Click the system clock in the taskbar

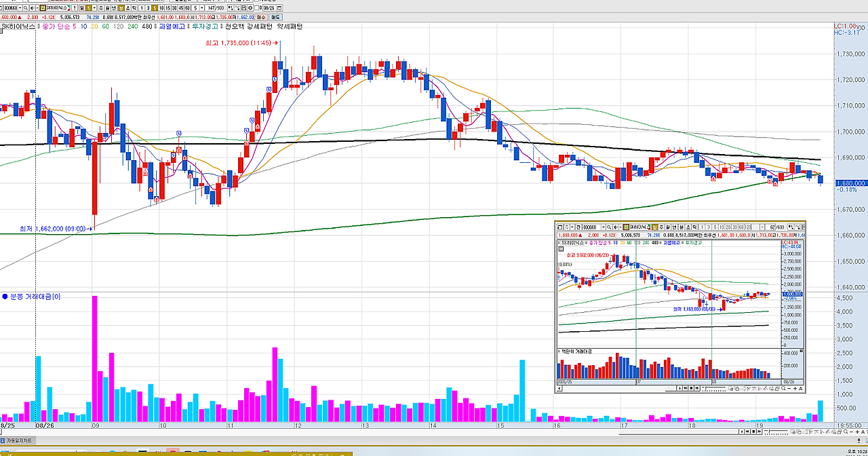(x=857, y=452)
